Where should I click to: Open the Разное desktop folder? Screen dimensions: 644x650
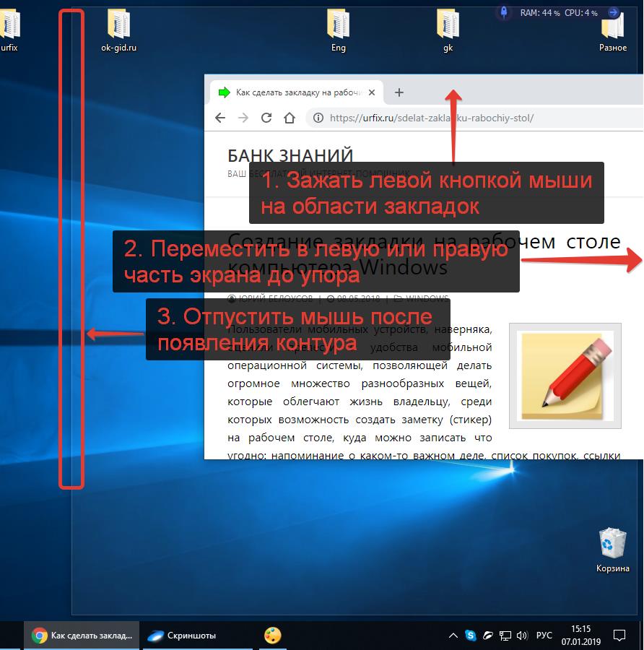612,30
